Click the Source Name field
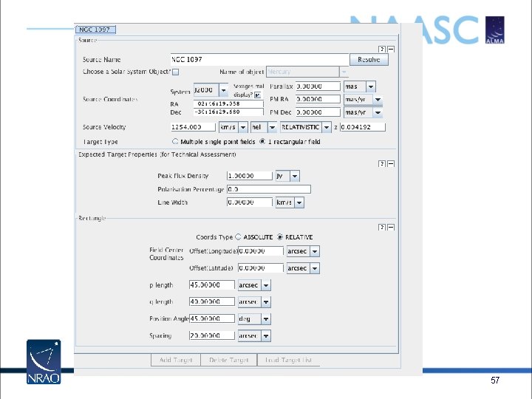Screen dimensions: 532x399 pos(259,60)
